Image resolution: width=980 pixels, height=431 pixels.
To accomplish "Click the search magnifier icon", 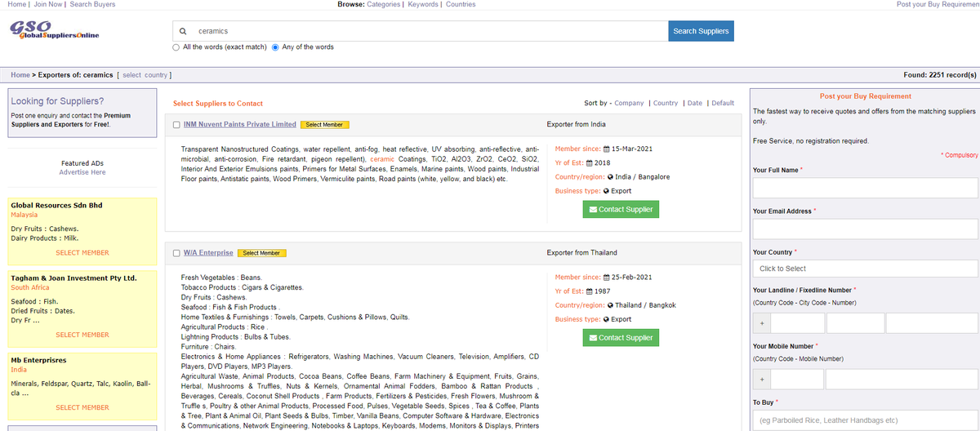I will tap(184, 31).
